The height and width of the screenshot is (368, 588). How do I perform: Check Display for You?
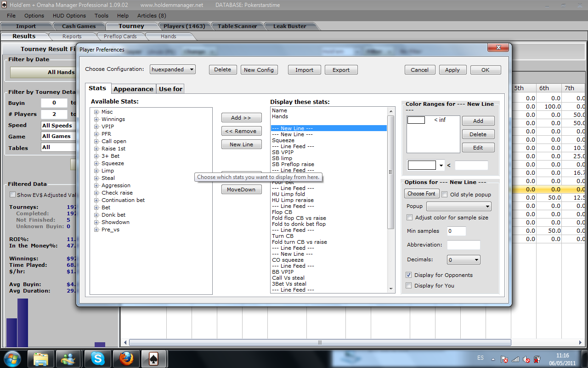click(409, 286)
